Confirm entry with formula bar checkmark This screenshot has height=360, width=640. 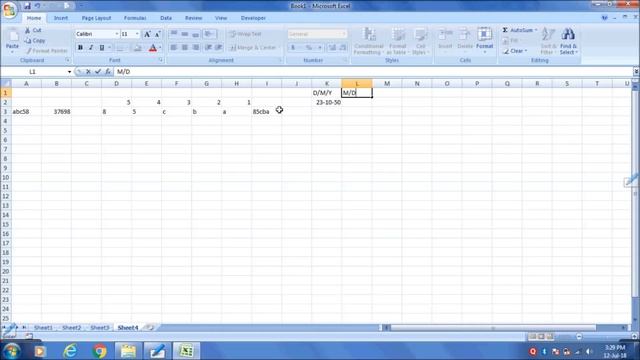click(98, 72)
